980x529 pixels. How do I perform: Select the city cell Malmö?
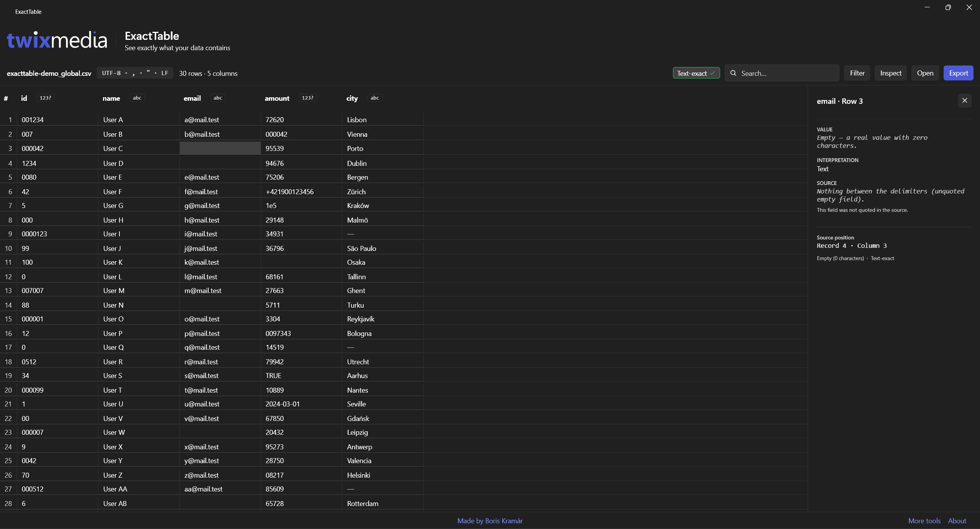tap(383, 220)
